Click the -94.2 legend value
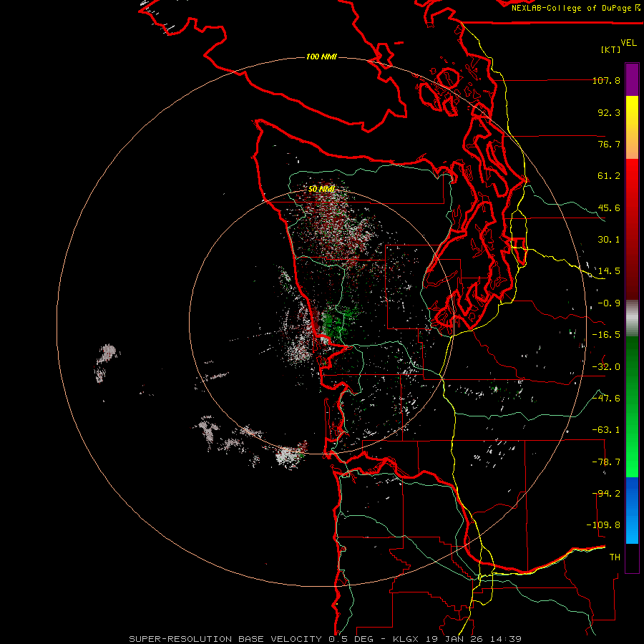The height and width of the screenshot is (644, 644). (606, 494)
